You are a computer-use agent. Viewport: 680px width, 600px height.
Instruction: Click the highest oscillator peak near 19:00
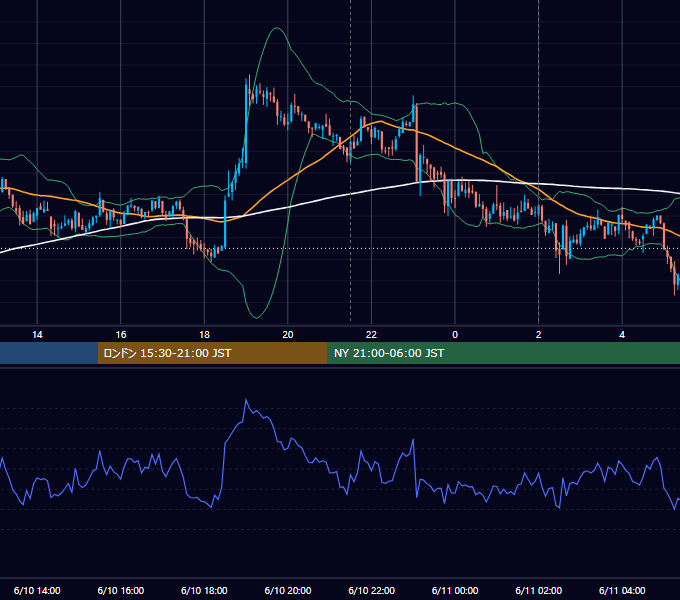246,399
